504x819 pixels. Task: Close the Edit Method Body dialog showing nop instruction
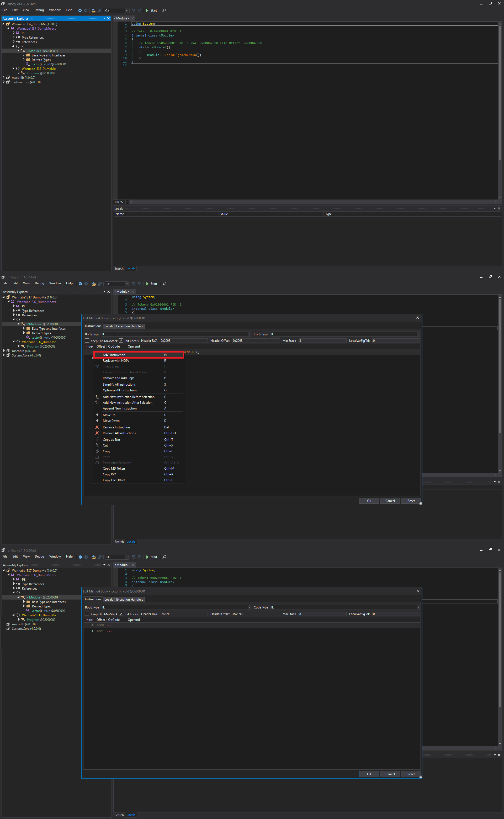418,591
